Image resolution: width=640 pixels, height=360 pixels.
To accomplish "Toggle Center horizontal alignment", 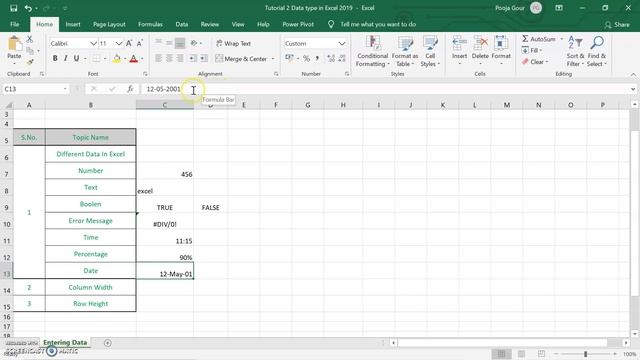I will click(x=169, y=59).
